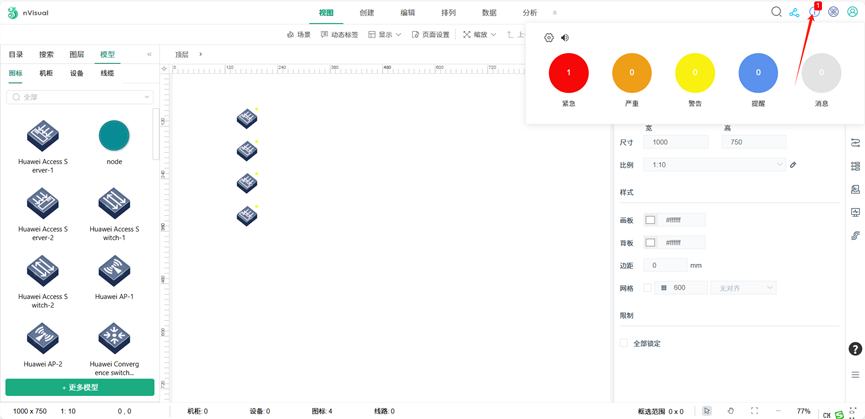Expand the collapsed menu tabs chevron
865x419 pixels.
coord(555,13)
